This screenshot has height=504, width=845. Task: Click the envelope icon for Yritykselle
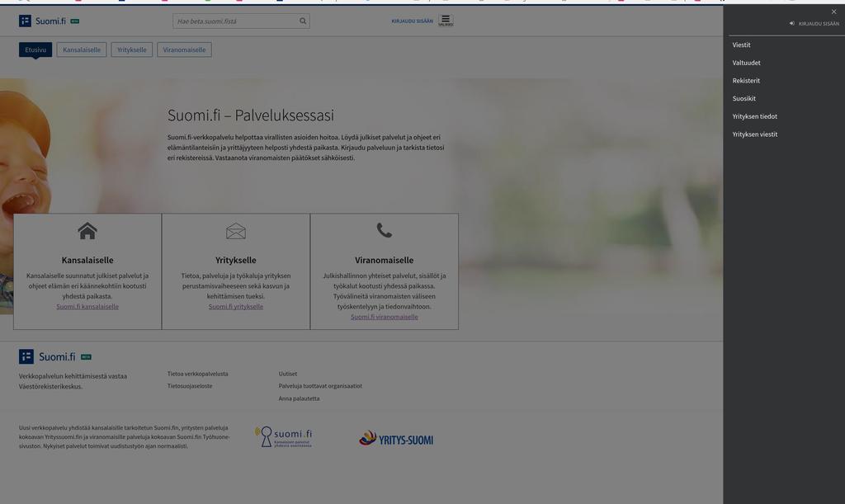pos(235,231)
